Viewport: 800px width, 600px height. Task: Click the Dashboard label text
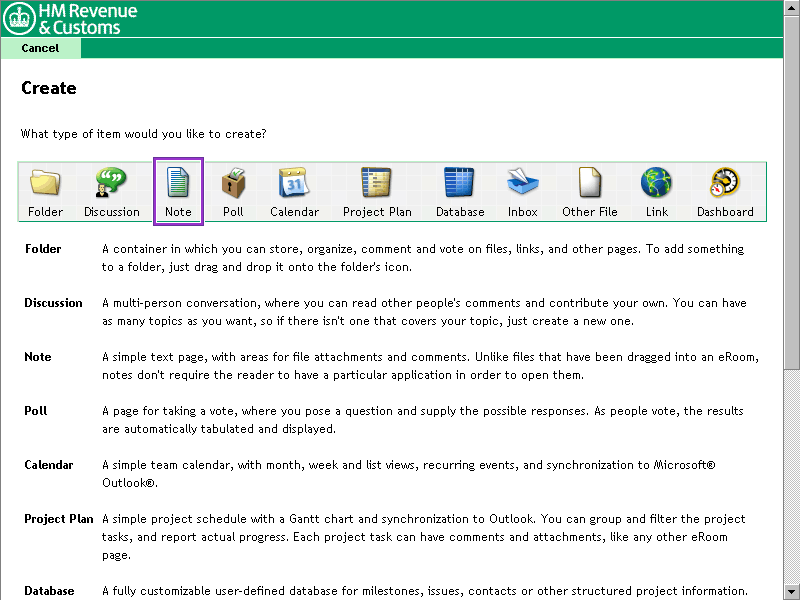(x=725, y=212)
